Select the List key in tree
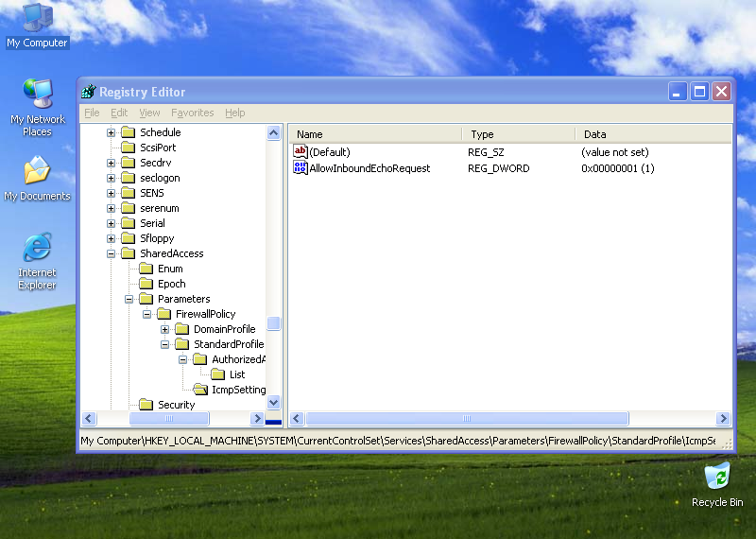Viewport: 756px width, 539px height. click(237, 374)
